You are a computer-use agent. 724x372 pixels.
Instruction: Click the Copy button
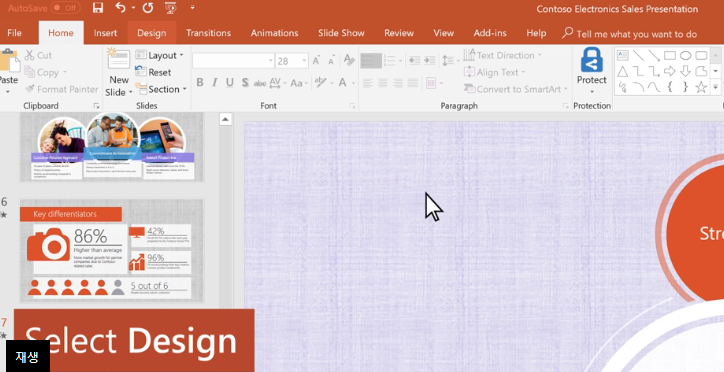coord(41,72)
